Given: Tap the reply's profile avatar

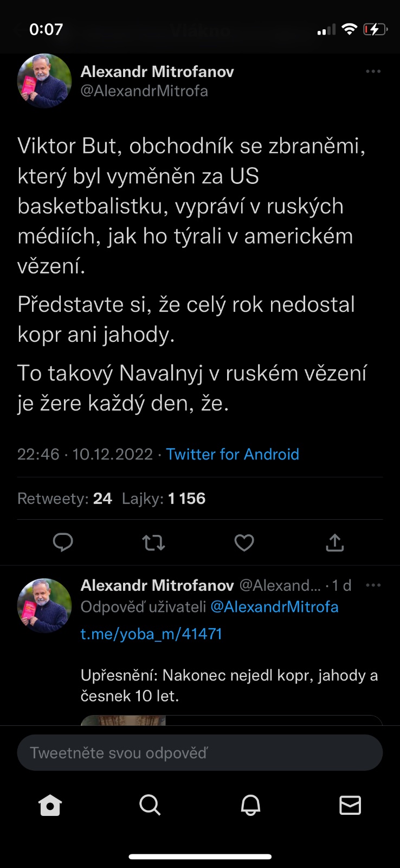Looking at the screenshot, I should tap(44, 605).
